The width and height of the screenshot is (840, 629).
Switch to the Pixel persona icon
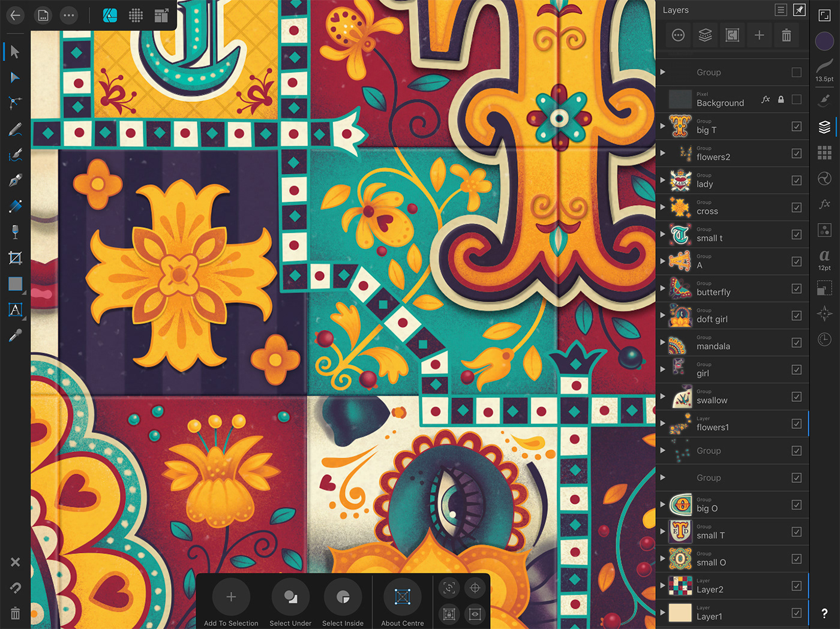pyautogui.click(x=136, y=16)
